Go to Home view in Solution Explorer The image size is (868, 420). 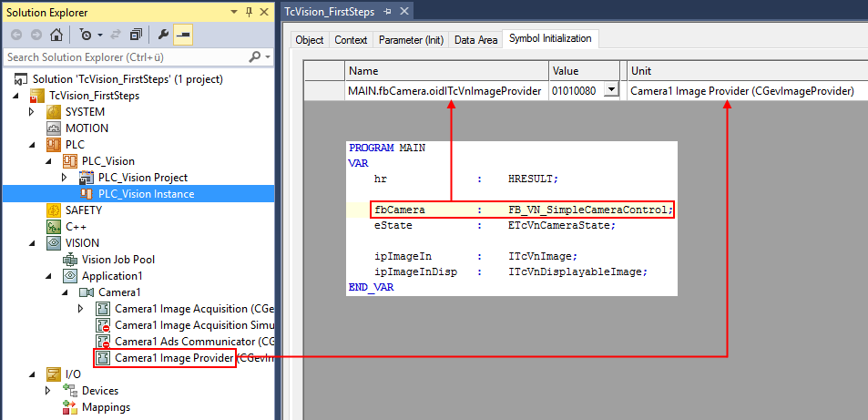[x=56, y=35]
